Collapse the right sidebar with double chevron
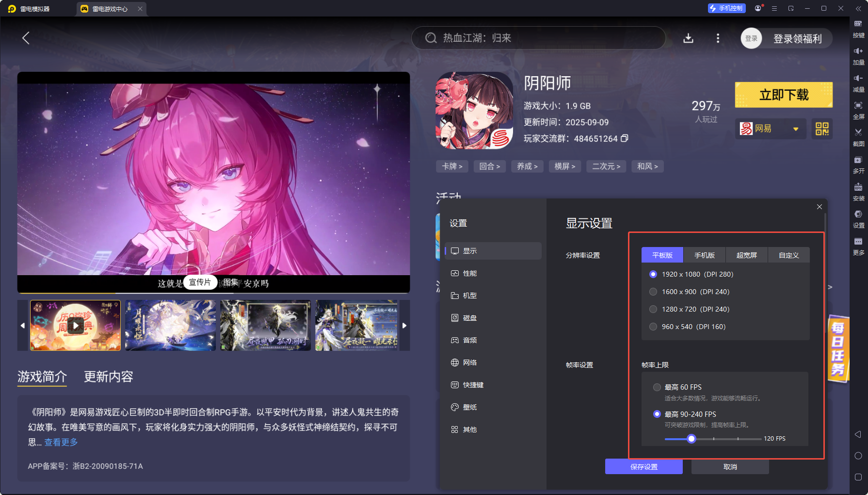868x495 pixels. pos(858,8)
